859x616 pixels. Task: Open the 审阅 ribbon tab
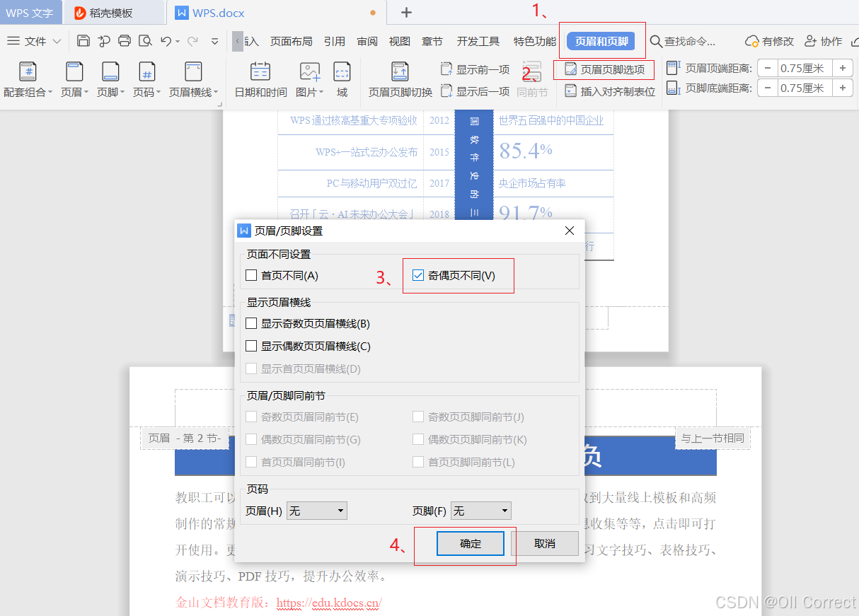[367, 41]
